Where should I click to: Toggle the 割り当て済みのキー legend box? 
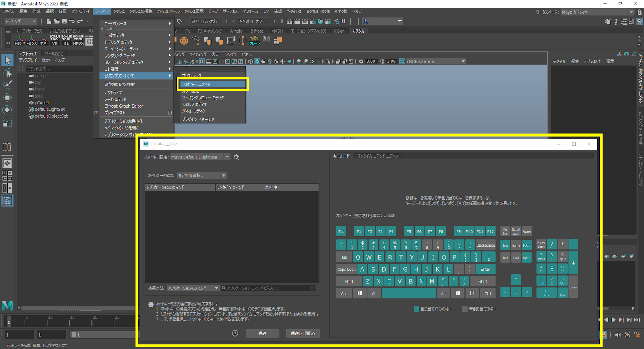(417, 309)
